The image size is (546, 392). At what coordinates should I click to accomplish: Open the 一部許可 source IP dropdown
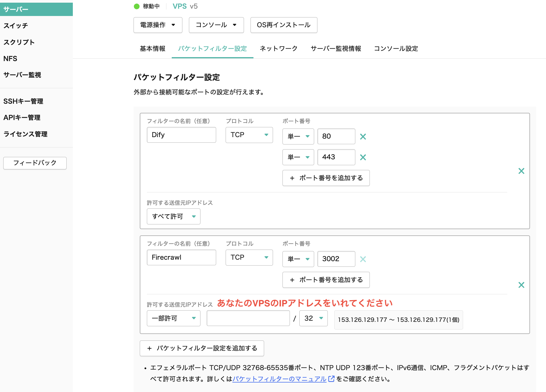pyautogui.click(x=174, y=318)
